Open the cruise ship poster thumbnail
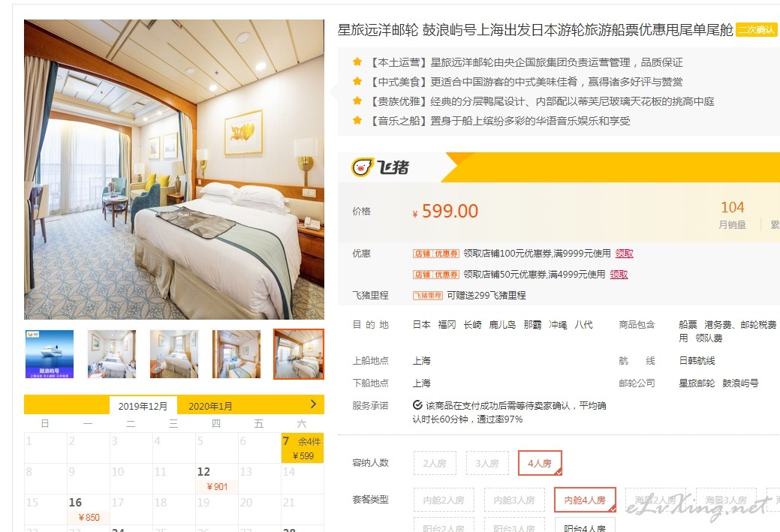 coord(50,354)
